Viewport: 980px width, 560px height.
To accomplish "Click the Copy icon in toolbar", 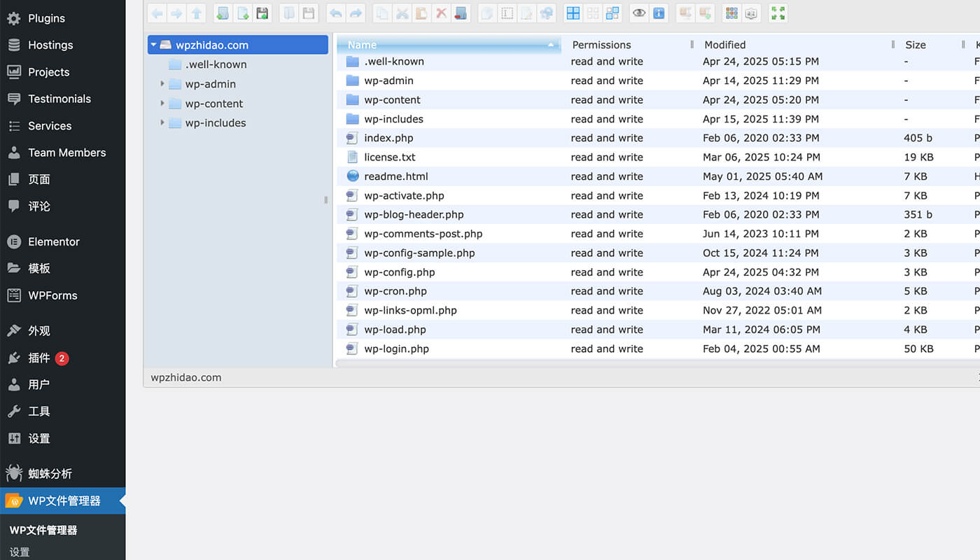I will (382, 13).
